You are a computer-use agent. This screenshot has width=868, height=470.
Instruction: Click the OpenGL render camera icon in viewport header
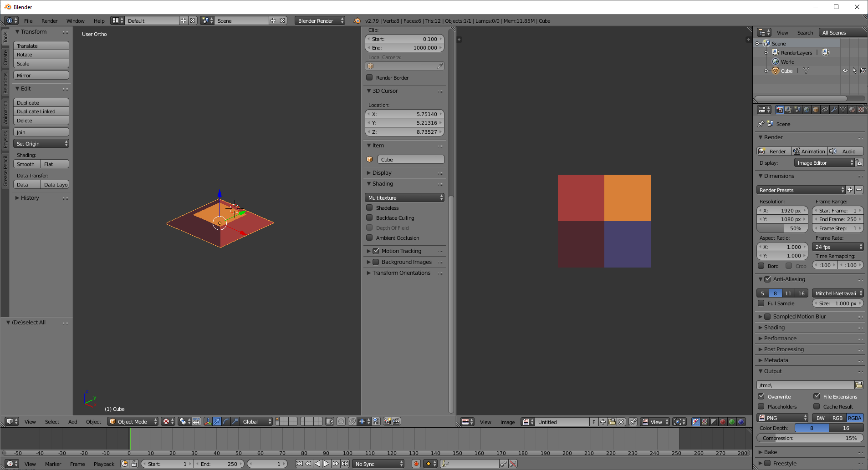387,422
